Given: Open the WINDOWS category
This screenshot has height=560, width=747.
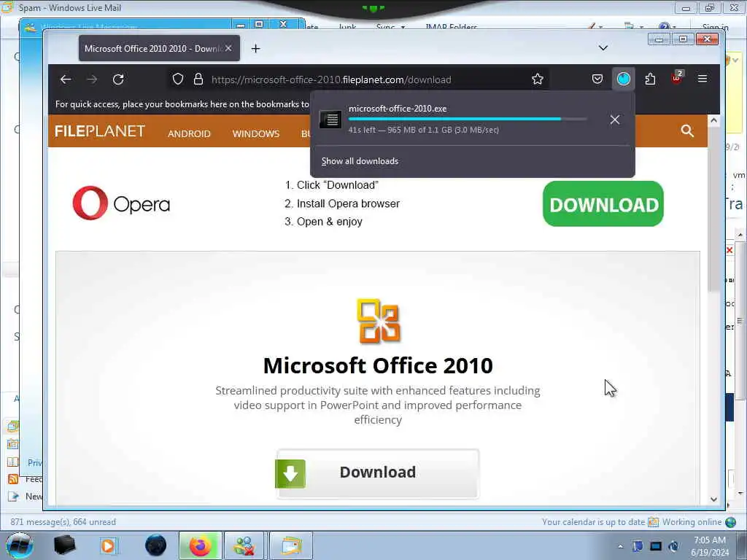Looking at the screenshot, I should 256,134.
